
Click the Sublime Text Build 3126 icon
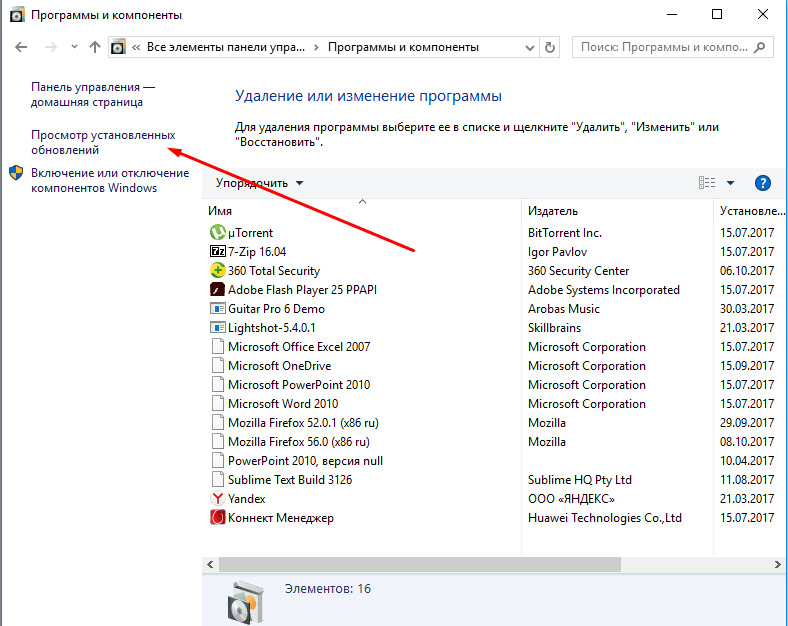[218, 479]
